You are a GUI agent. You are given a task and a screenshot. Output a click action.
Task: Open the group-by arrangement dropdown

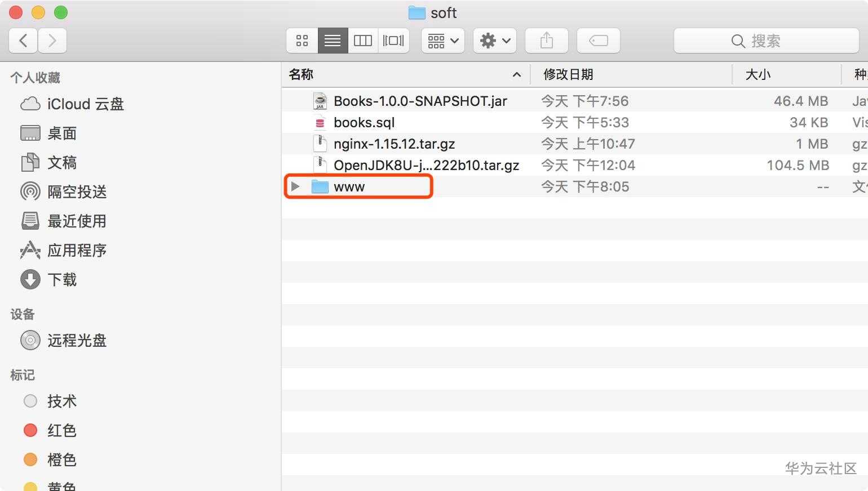443,41
